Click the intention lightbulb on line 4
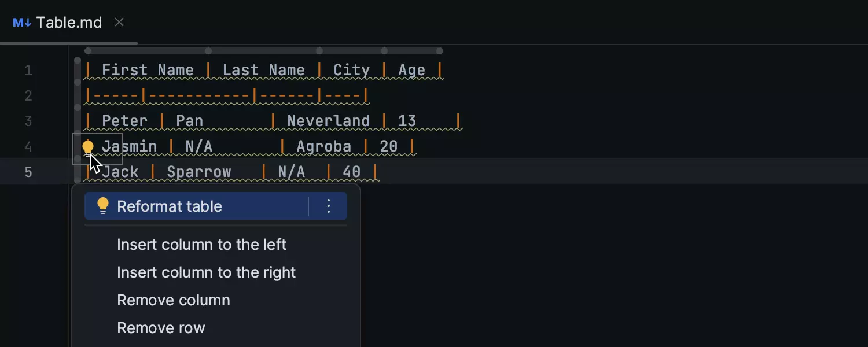 point(88,147)
